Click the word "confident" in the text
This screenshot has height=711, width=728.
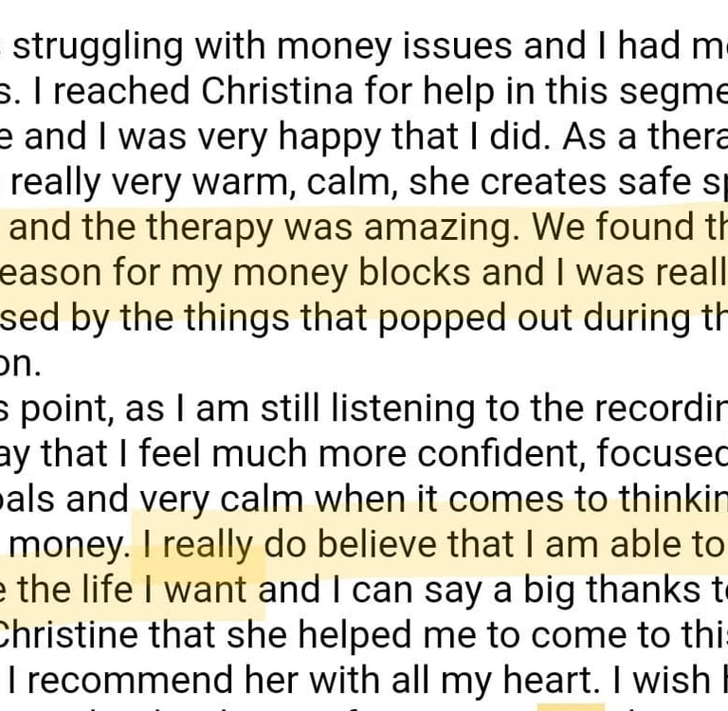point(504,456)
